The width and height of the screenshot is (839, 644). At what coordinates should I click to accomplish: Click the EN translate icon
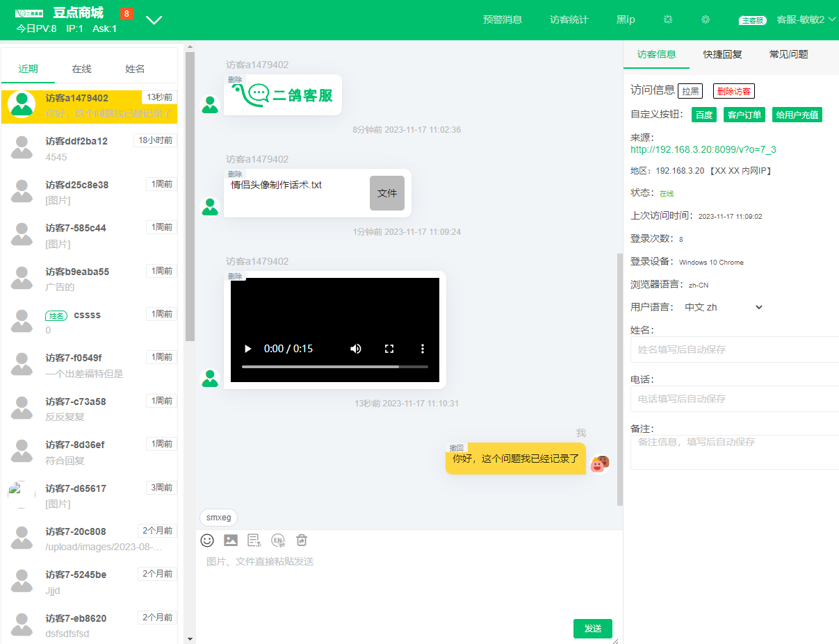click(x=278, y=540)
